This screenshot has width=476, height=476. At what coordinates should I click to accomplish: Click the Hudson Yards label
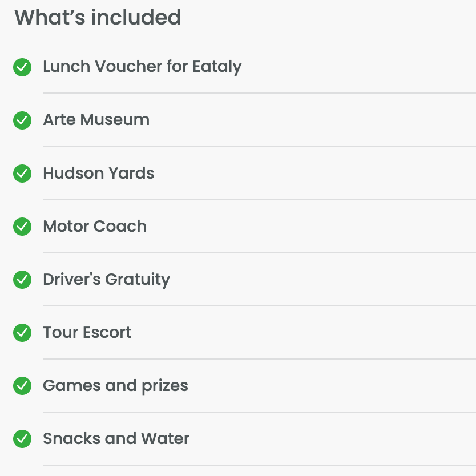click(x=98, y=173)
